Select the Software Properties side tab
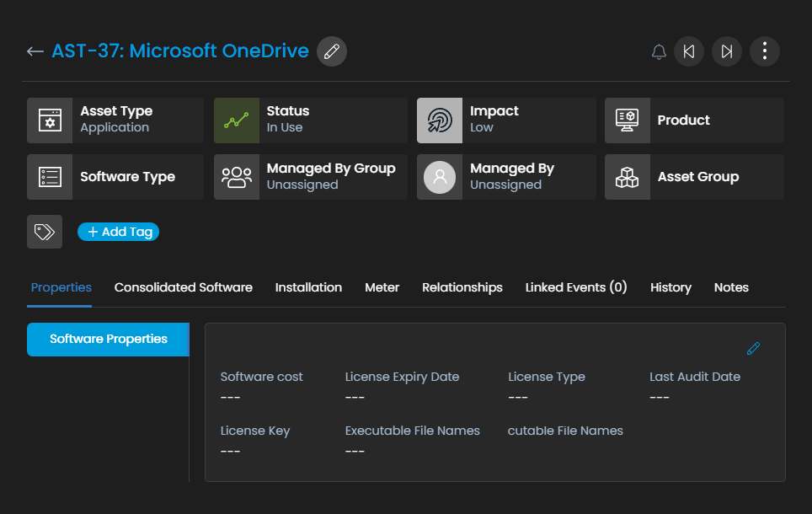The height and width of the screenshot is (514, 812). click(x=108, y=340)
